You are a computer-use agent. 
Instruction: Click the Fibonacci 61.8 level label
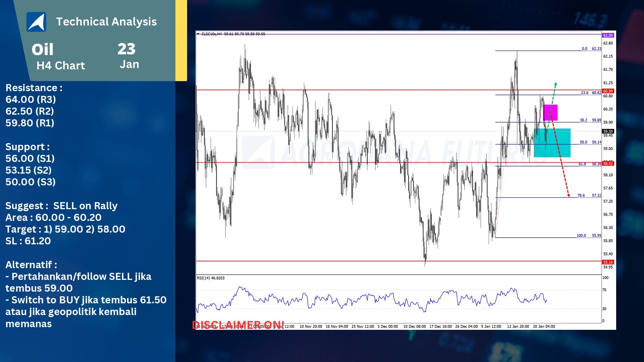pos(582,164)
